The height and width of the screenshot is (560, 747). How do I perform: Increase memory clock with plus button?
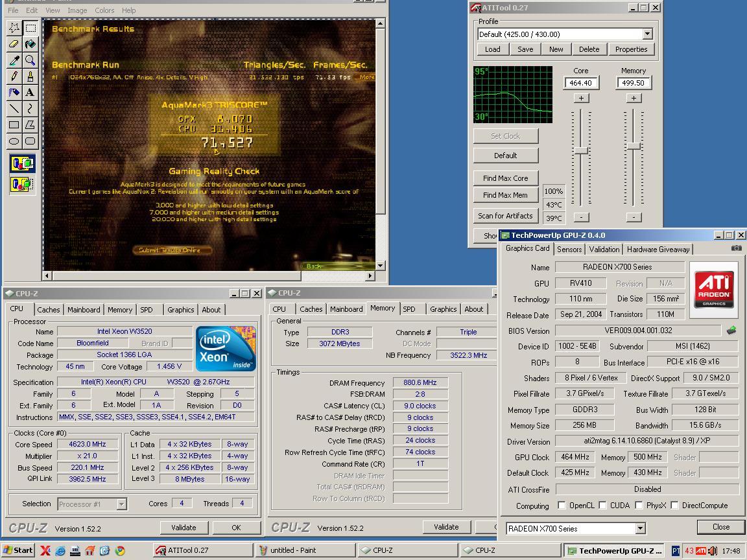pyautogui.click(x=634, y=98)
